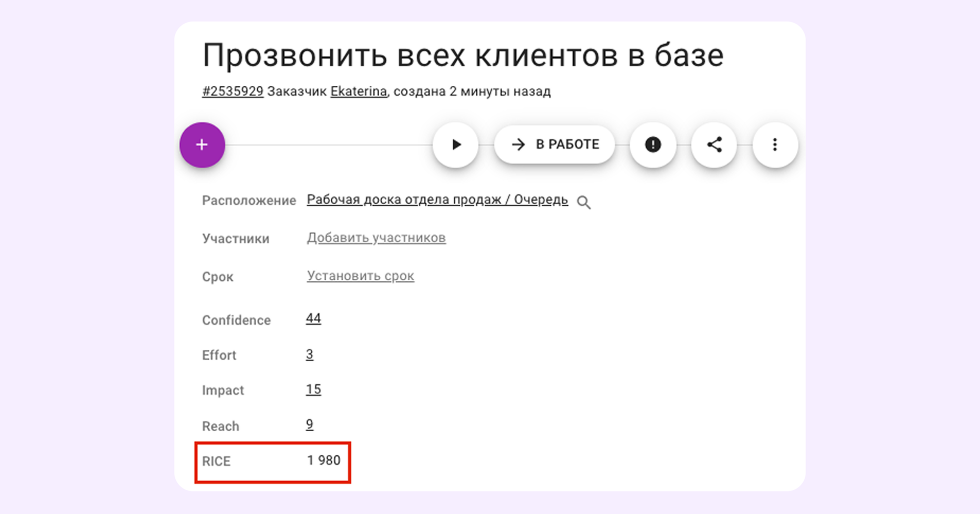Click Установить срок to set deadline
The width and height of the screenshot is (980, 514).
[x=360, y=276]
